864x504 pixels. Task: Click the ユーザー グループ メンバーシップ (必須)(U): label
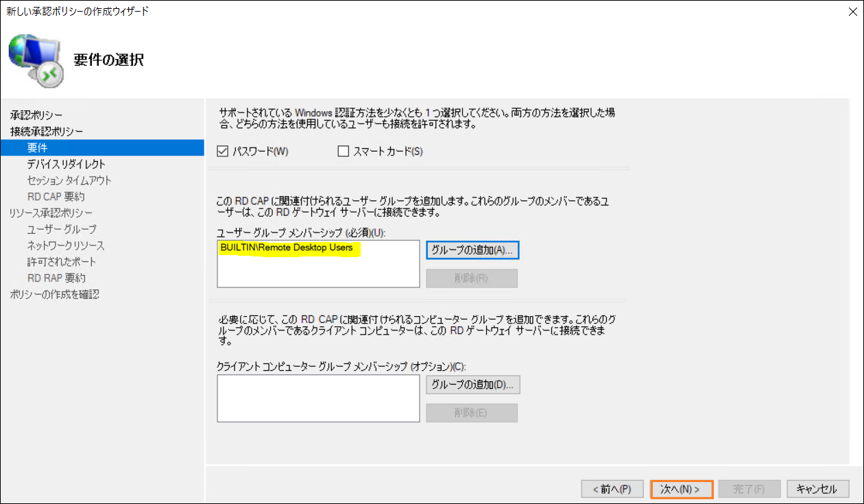click(x=301, y=232)
